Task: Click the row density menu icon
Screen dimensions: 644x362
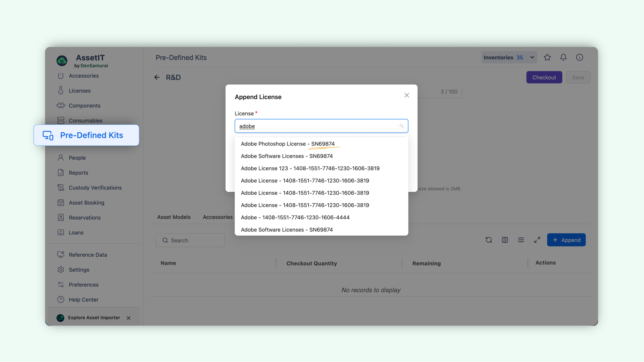Action: (x=521, y=240)
